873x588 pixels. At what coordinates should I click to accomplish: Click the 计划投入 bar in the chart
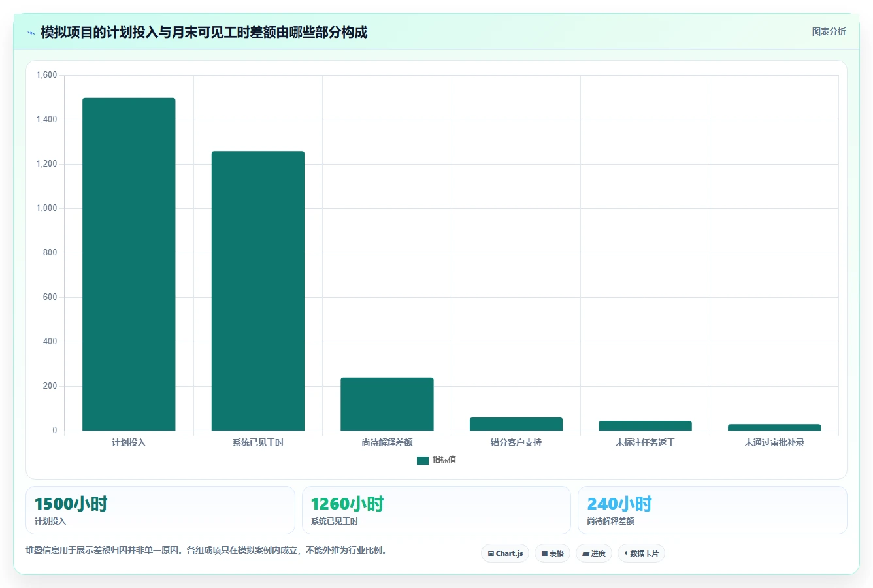129,264
